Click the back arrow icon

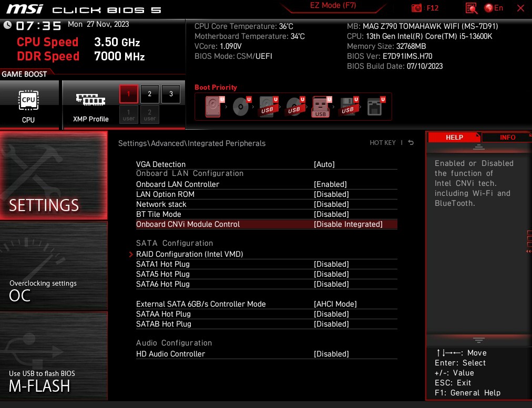[411, 143]
